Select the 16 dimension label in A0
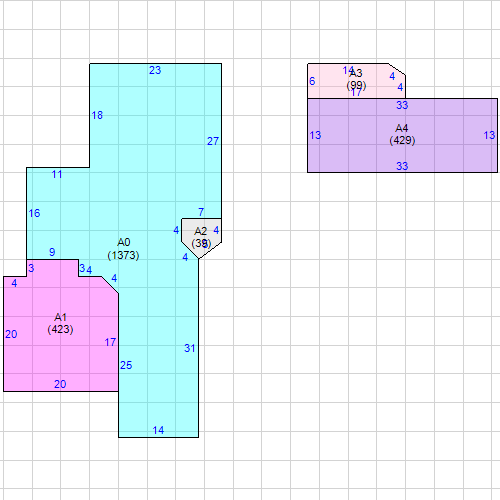Image resolution: width=500 pixels, height=500 pixels. click(x=34, y=213)
